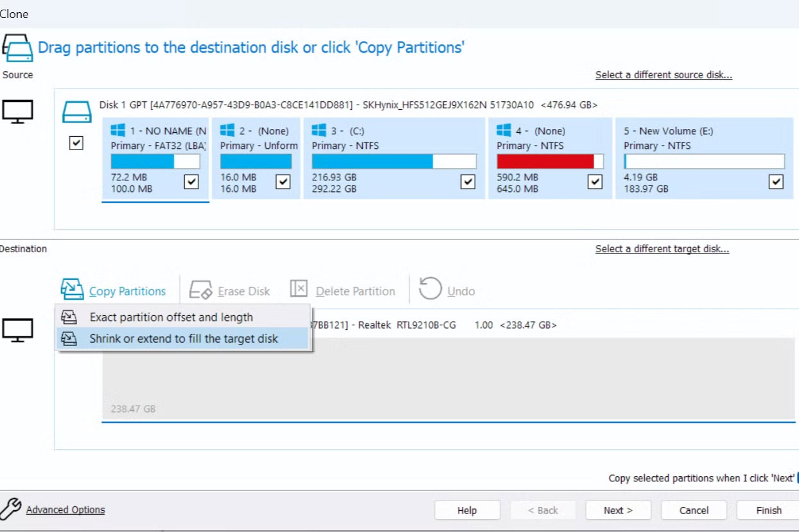Click the source disk drive icon on Disk 1
This screenshot has width=799, height=532.
pos(77,110)
